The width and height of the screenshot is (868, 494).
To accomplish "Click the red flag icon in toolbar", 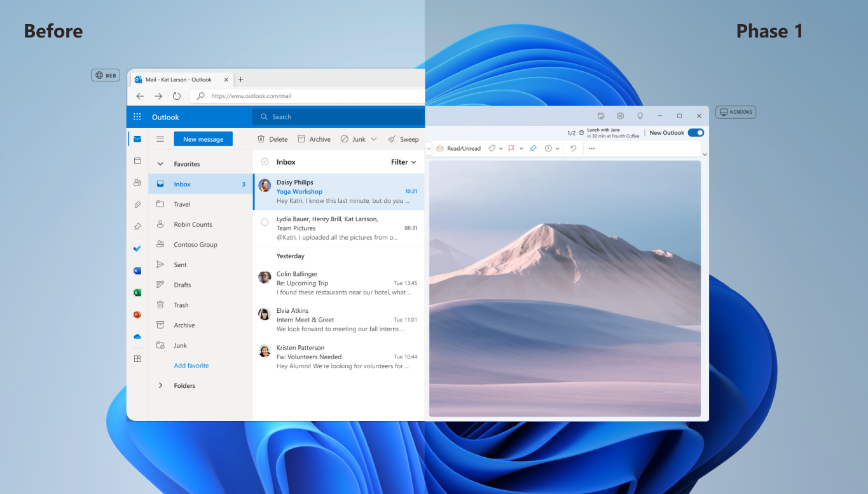I will (511, 148).
